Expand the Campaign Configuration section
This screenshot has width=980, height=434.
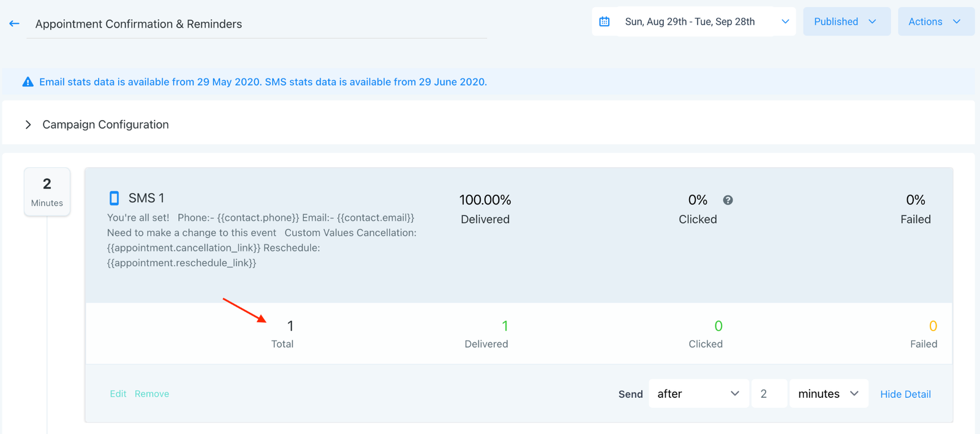28,125
